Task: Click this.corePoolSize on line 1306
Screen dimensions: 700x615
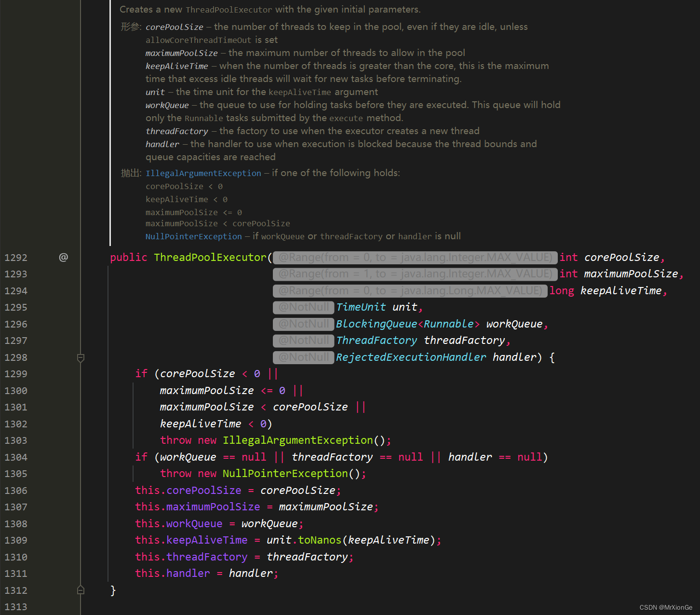Action: (x=188, y=491)
